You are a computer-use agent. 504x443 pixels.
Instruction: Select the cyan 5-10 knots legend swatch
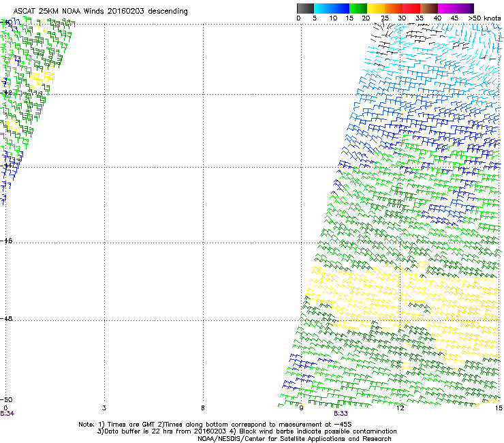point(323,8)
